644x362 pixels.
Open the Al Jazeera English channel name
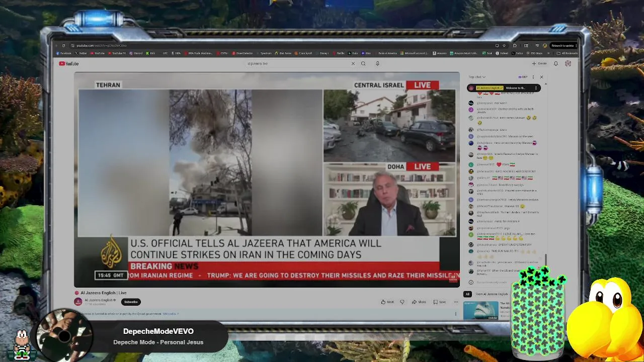(x=99, y=300)
